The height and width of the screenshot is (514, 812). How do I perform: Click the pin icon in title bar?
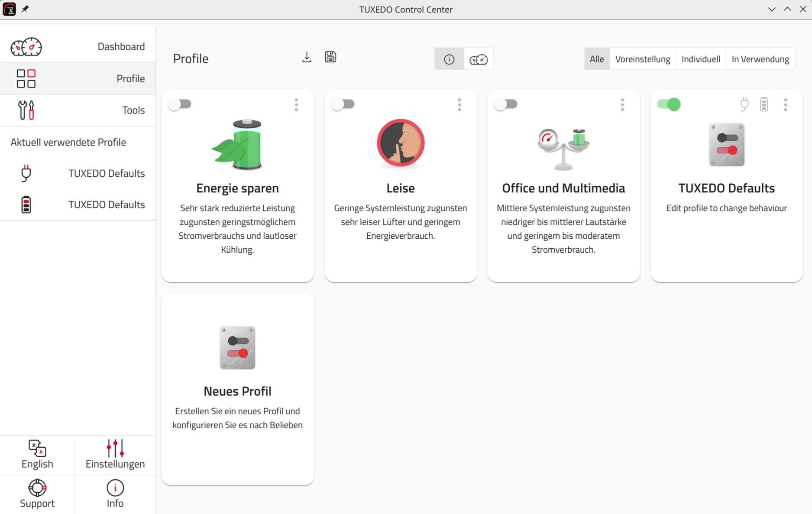coord(25,9)
